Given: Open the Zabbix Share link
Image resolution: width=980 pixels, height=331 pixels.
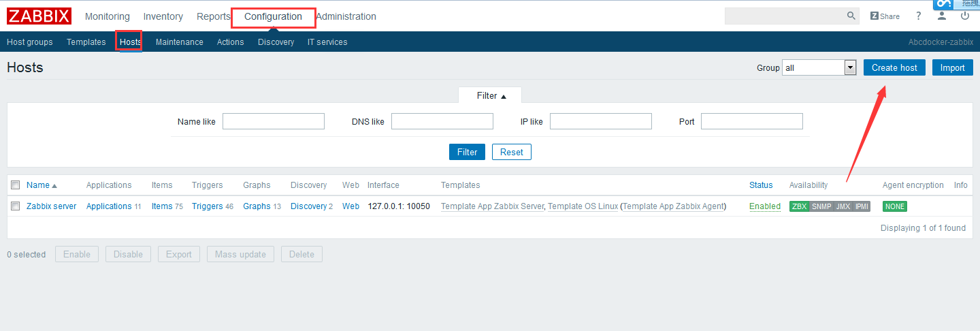Looking at the screenshot, I should 885,16.
